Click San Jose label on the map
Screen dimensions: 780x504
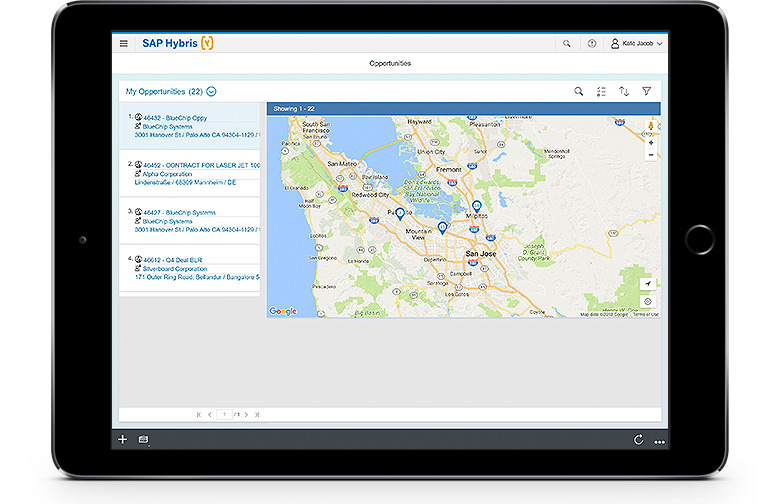click(481, 254)
